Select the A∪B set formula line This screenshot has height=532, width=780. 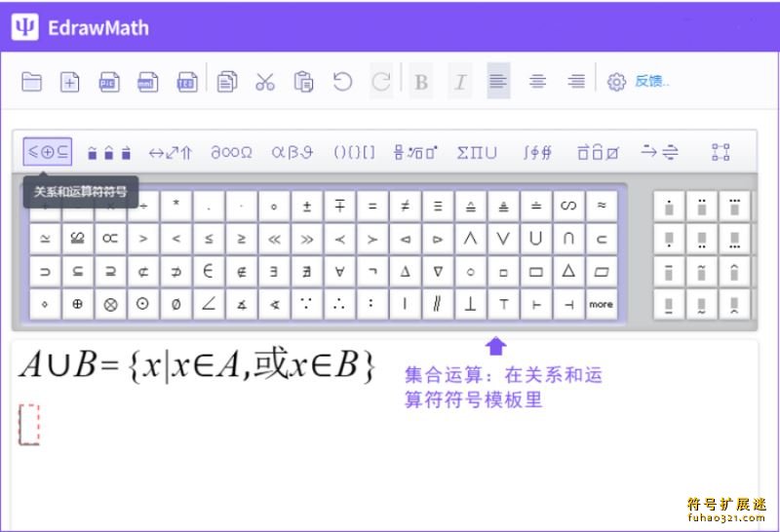click(197, 366)
